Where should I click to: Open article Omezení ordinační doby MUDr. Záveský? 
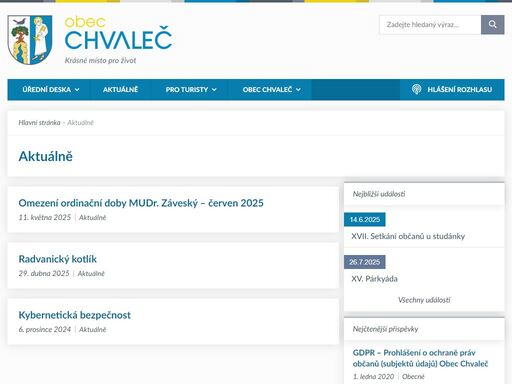coord(141,203)
